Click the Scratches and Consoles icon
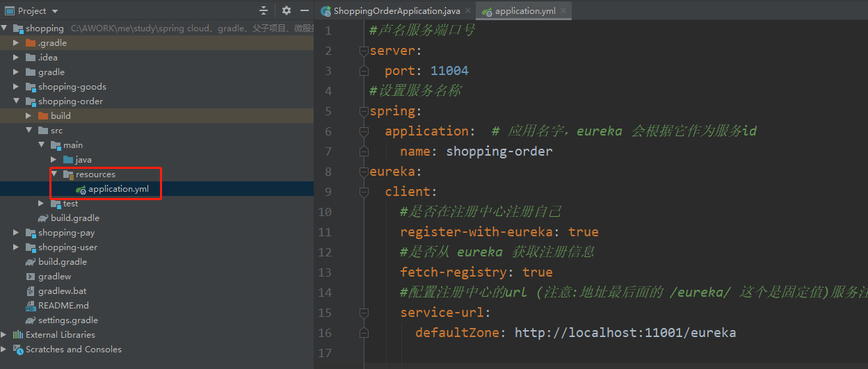Screen dimensions: 868x369 pos(18,350)
